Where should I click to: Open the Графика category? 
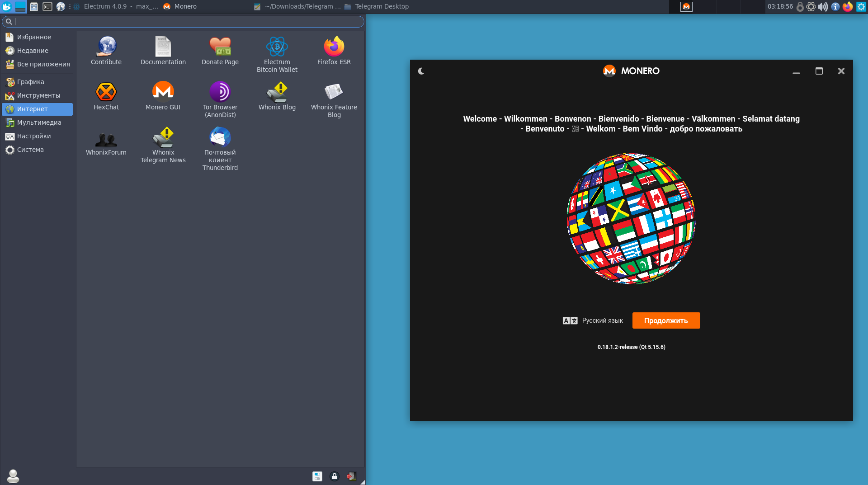tap(38, 82)
